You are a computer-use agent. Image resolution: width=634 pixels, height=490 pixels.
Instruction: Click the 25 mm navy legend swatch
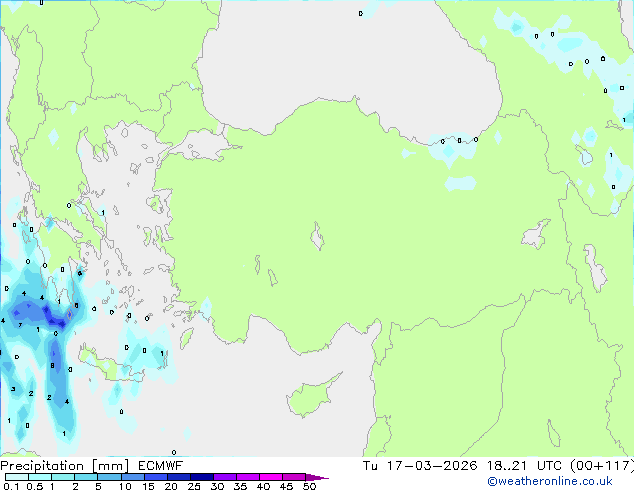[201, 477]
